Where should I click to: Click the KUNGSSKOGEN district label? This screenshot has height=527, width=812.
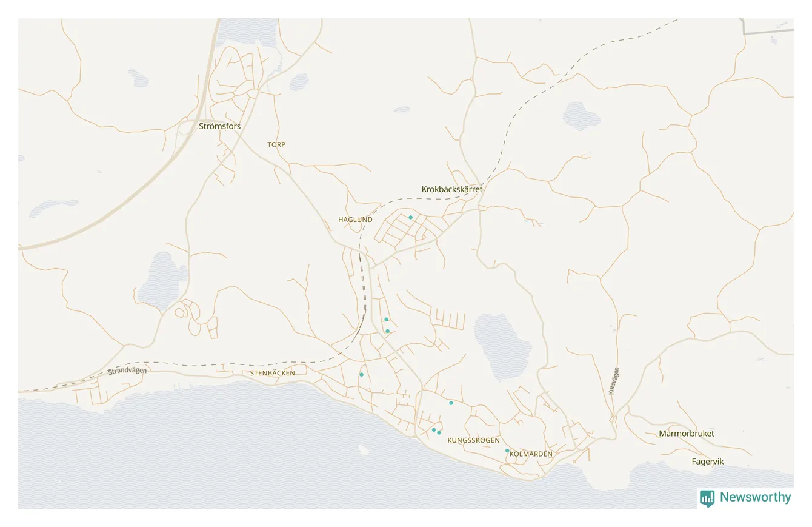tap(474, 440)
